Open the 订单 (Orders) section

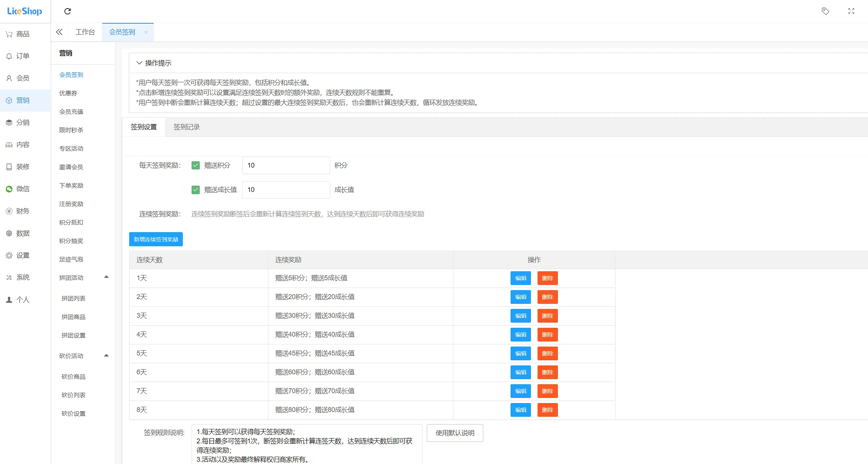click(x=22, y=56)
